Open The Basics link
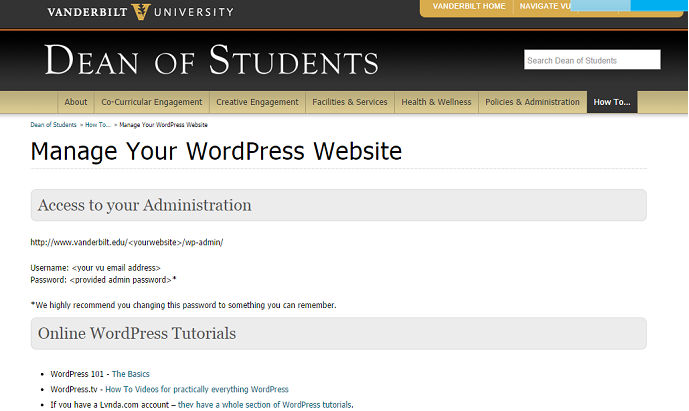Image resolution: width=689 pixels, height=411 pixels. coord(131,374)
